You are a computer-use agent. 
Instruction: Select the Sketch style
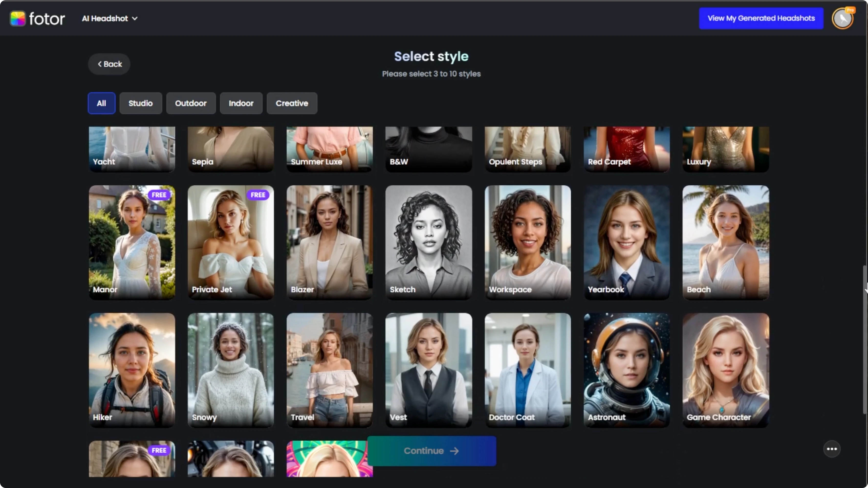(x=429, y=243)
